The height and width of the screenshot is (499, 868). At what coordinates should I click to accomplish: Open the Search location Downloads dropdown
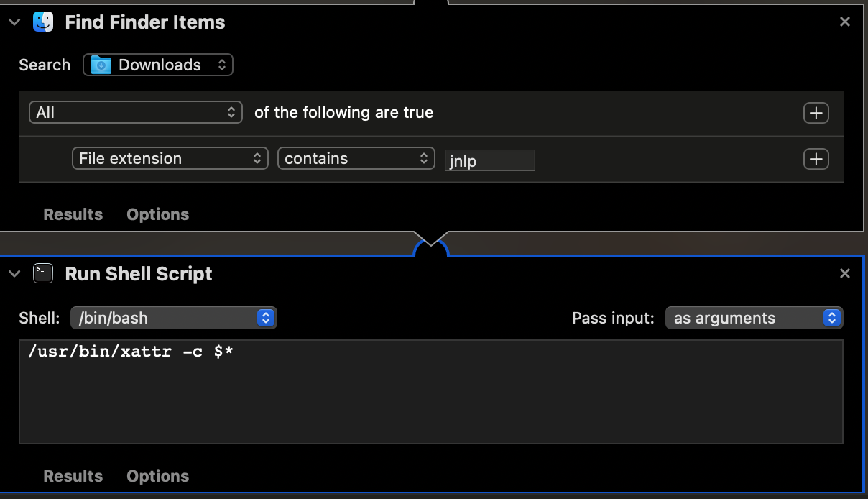158,65
